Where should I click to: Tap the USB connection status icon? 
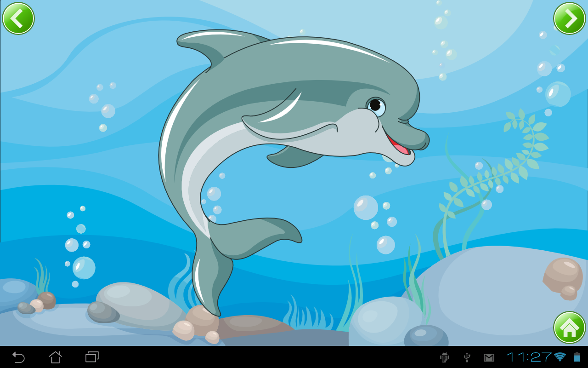pos(467,357)
